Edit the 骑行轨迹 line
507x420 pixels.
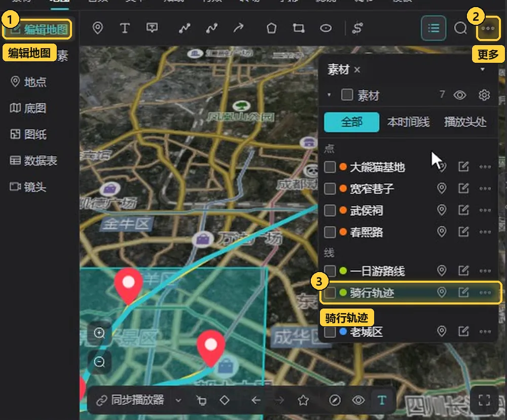464,292
